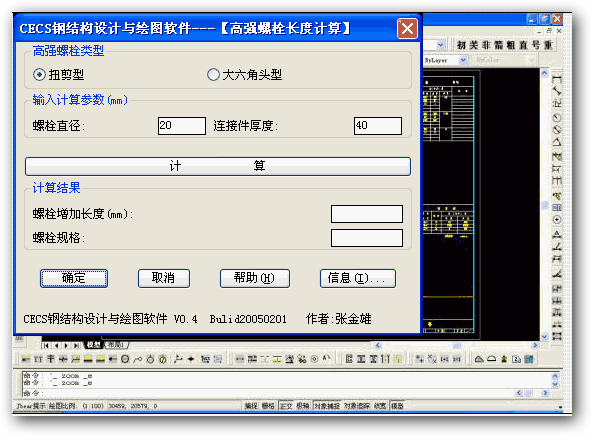
Task: Click the bottom-most icon in right vertical toolbar
Action: [x=557, y=336]
